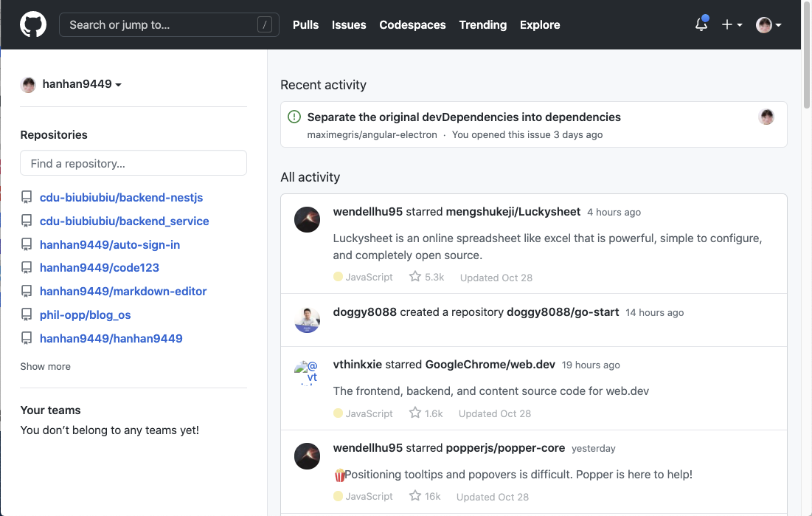
Task: Click repo icon beside hanhan9449/code123
Action: pos(27,267)
